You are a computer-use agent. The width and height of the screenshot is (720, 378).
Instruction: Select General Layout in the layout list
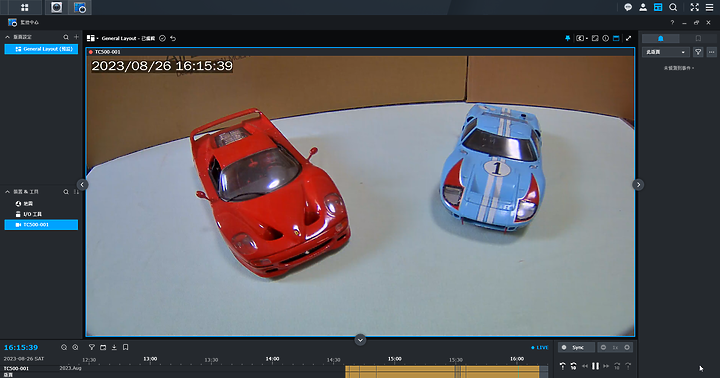[x=41, y=49]
